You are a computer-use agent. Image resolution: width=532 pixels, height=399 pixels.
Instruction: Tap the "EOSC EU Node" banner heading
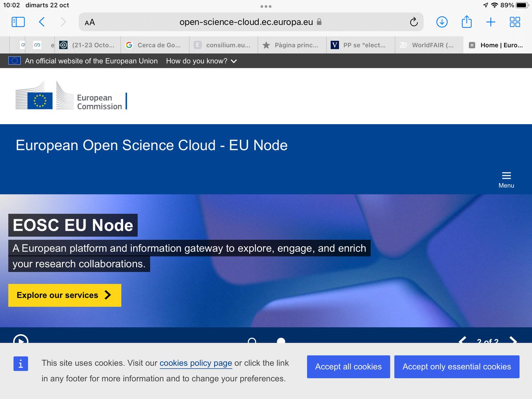[x=73, y=225]
